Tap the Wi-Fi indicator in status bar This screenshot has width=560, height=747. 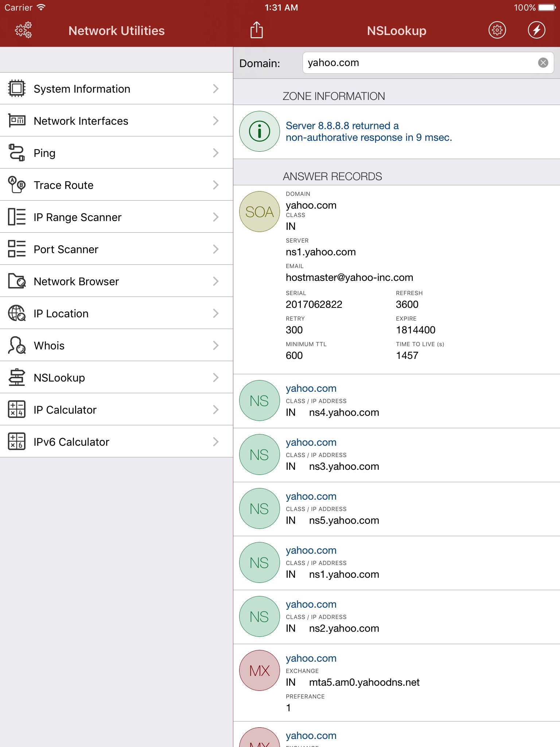pos(41,7)
